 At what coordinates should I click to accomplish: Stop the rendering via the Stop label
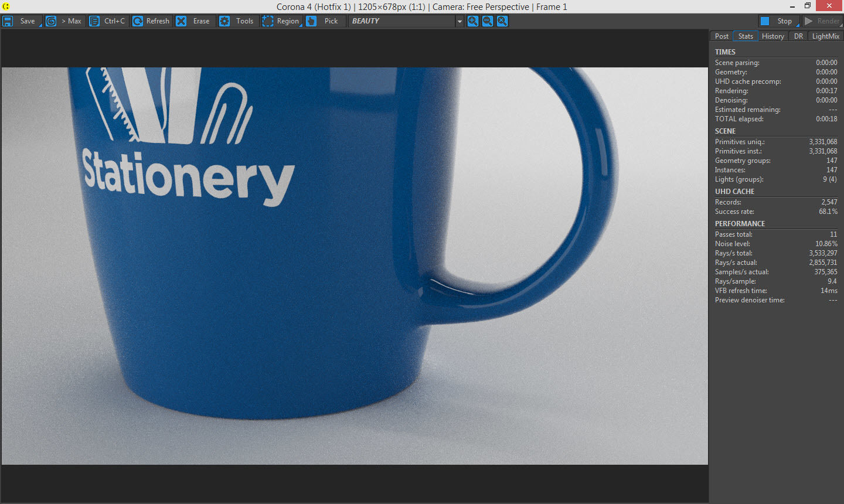pyautogui.click(x=785, y=21)
